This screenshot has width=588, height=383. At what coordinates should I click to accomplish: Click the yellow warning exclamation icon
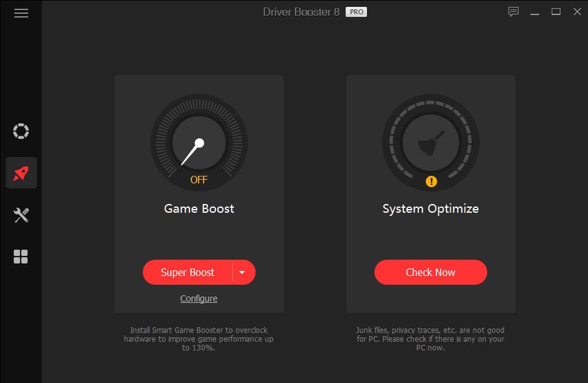click(x=431, y=181)
